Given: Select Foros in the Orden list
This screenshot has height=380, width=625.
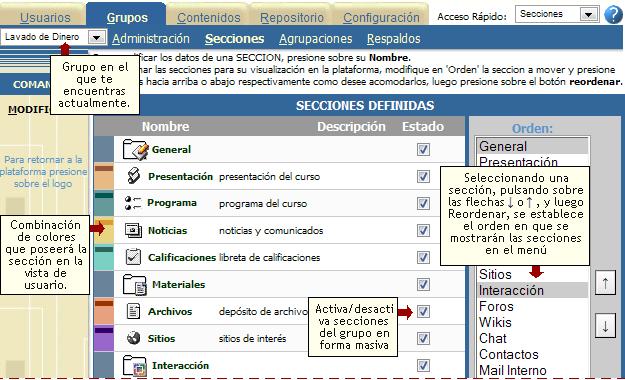Looking at the screenshot, I should (532, 306).
